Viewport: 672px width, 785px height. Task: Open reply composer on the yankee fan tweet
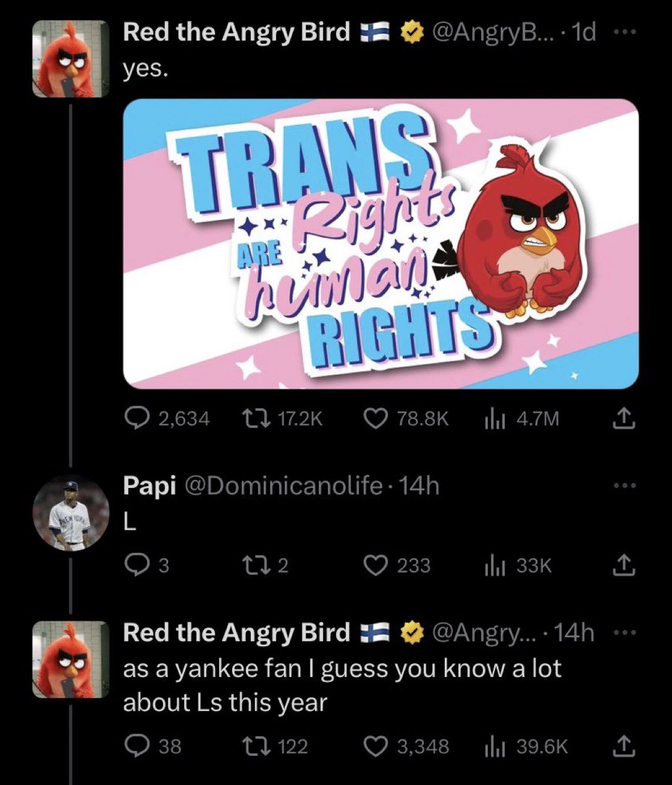[138, 747]
